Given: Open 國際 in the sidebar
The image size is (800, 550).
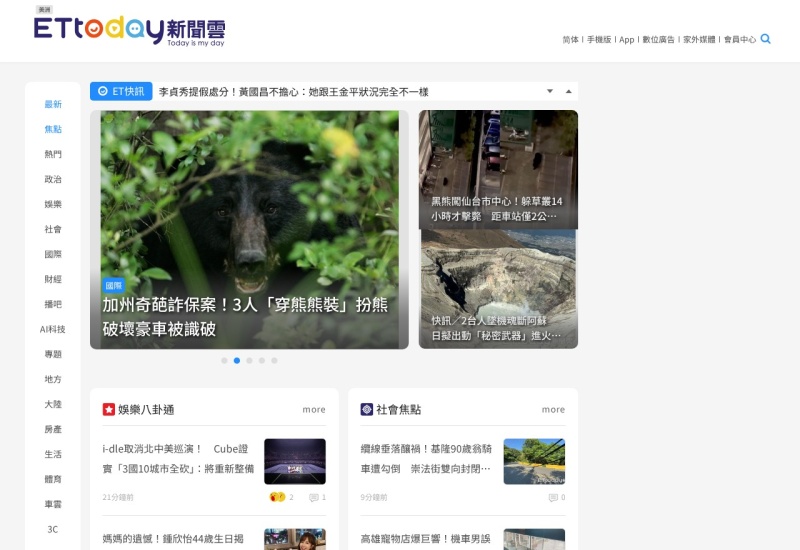Looking at the screenshot, I should coord(53,254).
